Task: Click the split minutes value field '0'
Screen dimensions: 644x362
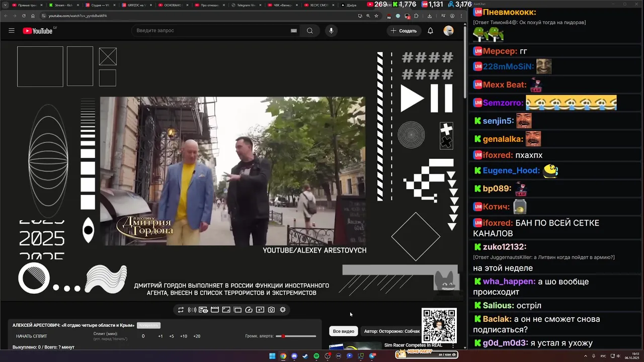Action: (x=143, y=336)
